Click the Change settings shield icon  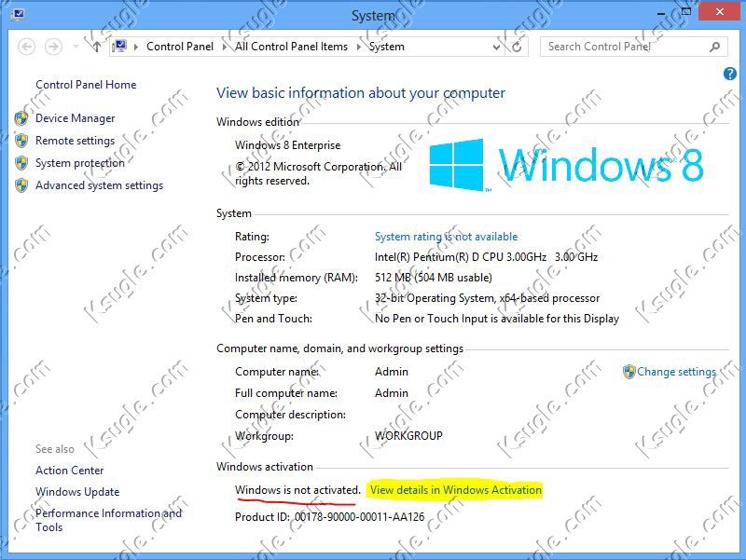point(629,372)
